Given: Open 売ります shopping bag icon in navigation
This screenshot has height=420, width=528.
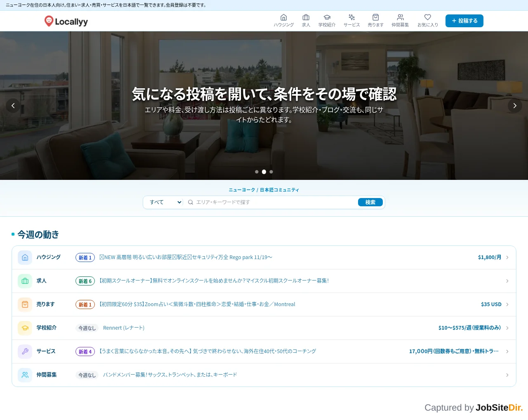Looking at the screenshot, I should [x=375, y=17].
